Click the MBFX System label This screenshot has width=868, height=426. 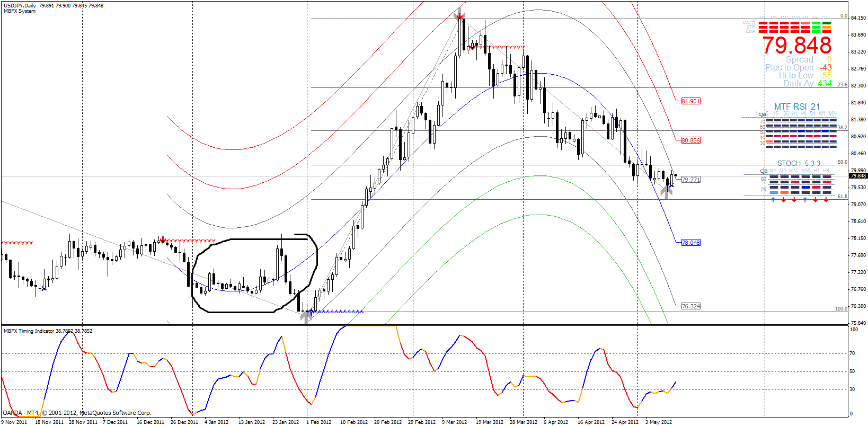tap(20, 11)
